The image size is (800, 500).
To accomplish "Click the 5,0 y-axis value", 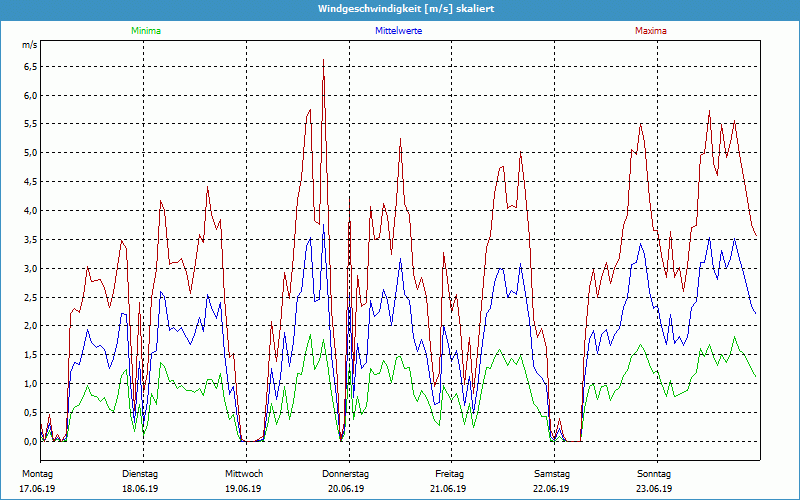I will (x=30, y=153).
